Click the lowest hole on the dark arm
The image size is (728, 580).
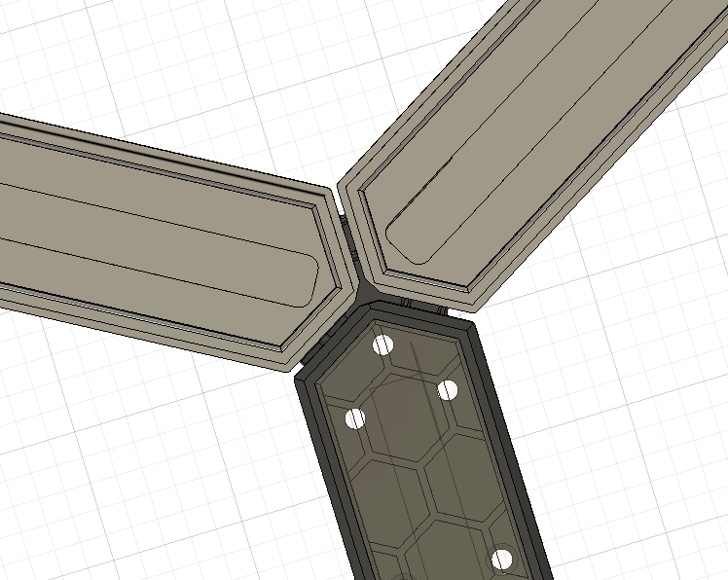click(502, 560)
